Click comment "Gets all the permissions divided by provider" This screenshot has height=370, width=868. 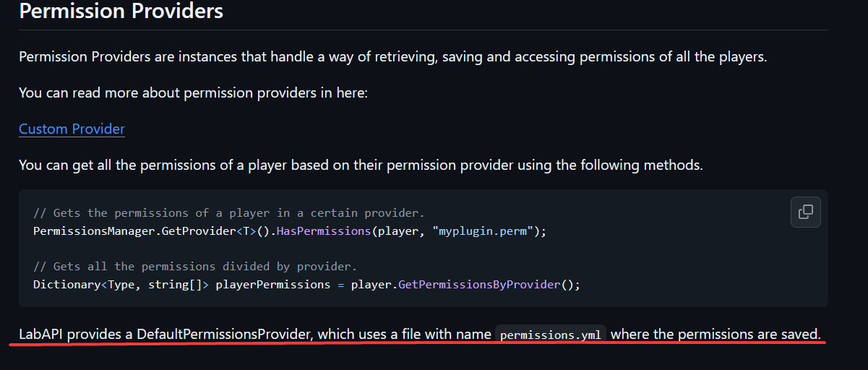(x=195, y=267)
